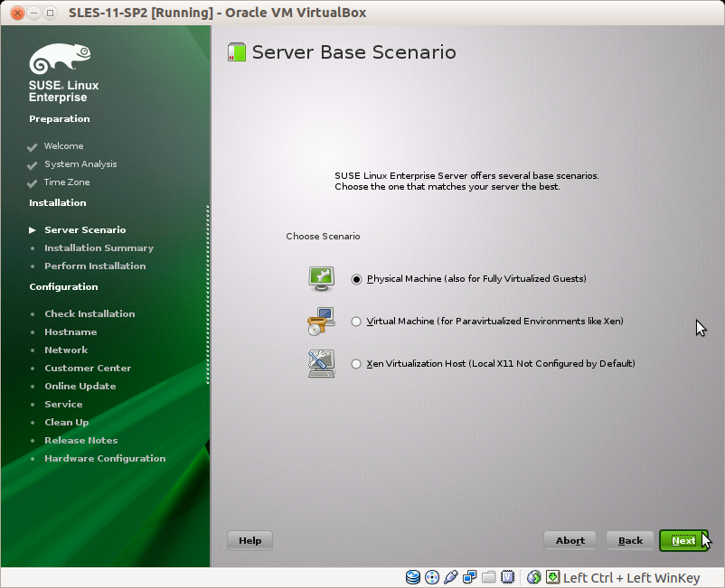The height and width of the screenshot is (588, 725).
Task: Click the checkmark beside Time Zone
Action: click(32, 183)
